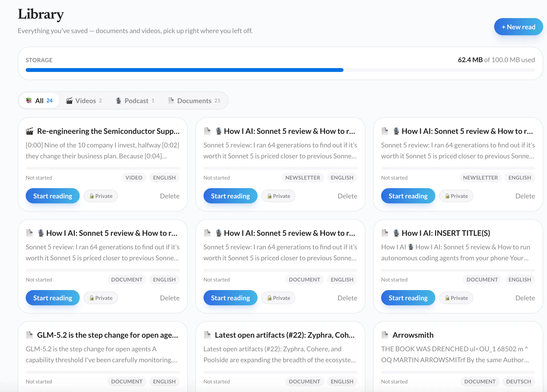Click the page icon on INSERT TITLE(S) card
This screenshot has width=547, height=392.
click(385, 233)
